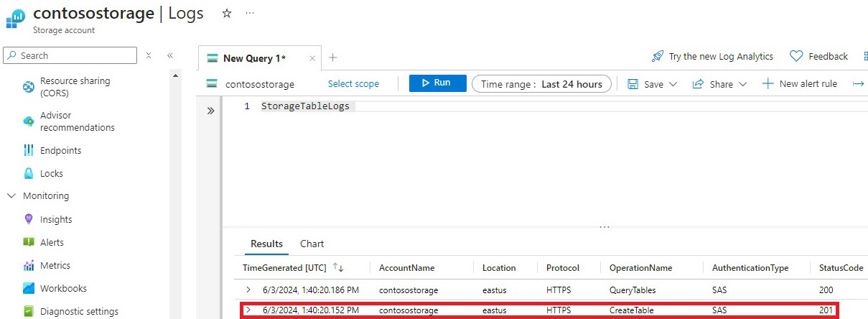This screenshot has height=319, width=868.
Task: Click Try the new Log Analytics
Action: 712,56
